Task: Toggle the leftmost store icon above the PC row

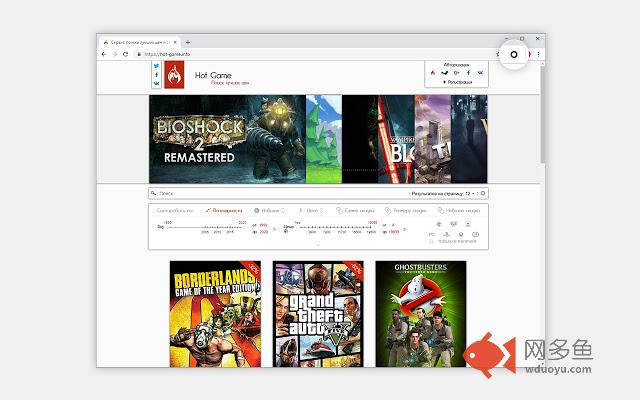Action: 439,224
